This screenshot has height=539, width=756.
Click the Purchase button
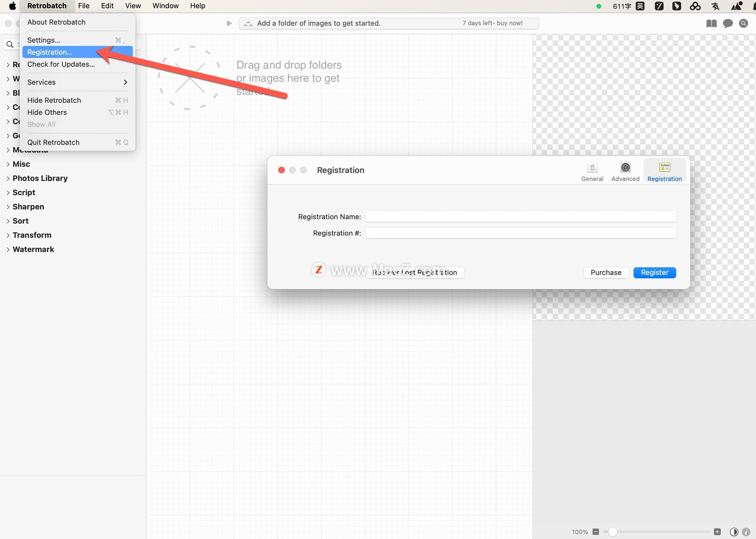tap(606, 272)
